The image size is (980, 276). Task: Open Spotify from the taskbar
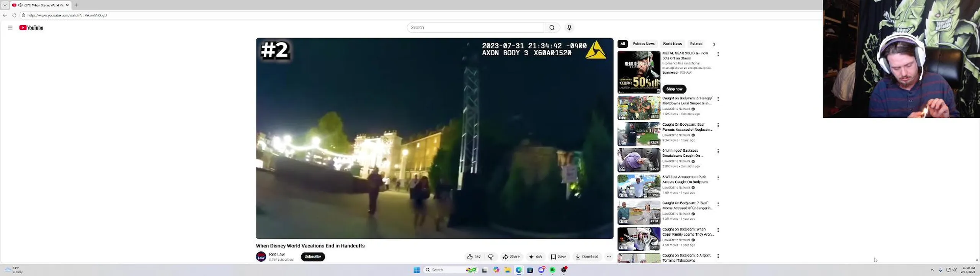[552, 270]
